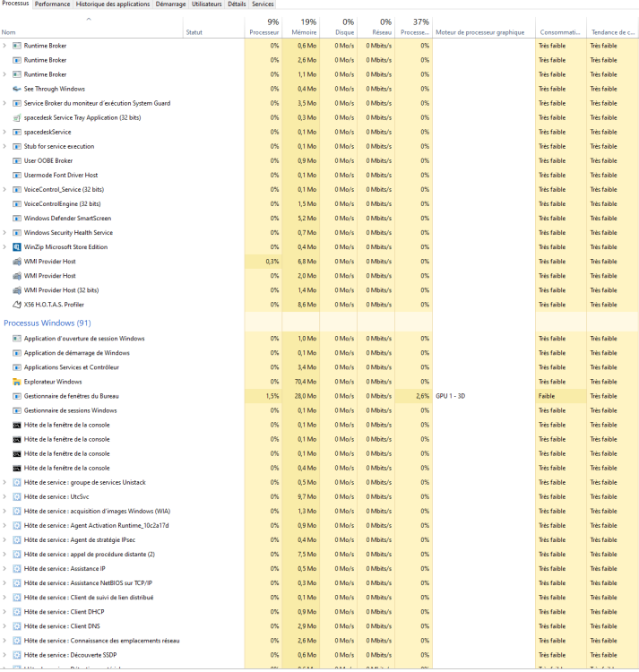Image resolution: width=639 pixels, height=672 pixels.
Task: Expand Hôte de service : Assistance NetBIOS sur TCP/IP
Action: point(4,583)
